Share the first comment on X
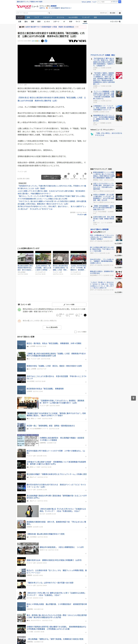Viewport: 138px width, 644px height. (85, 315)
